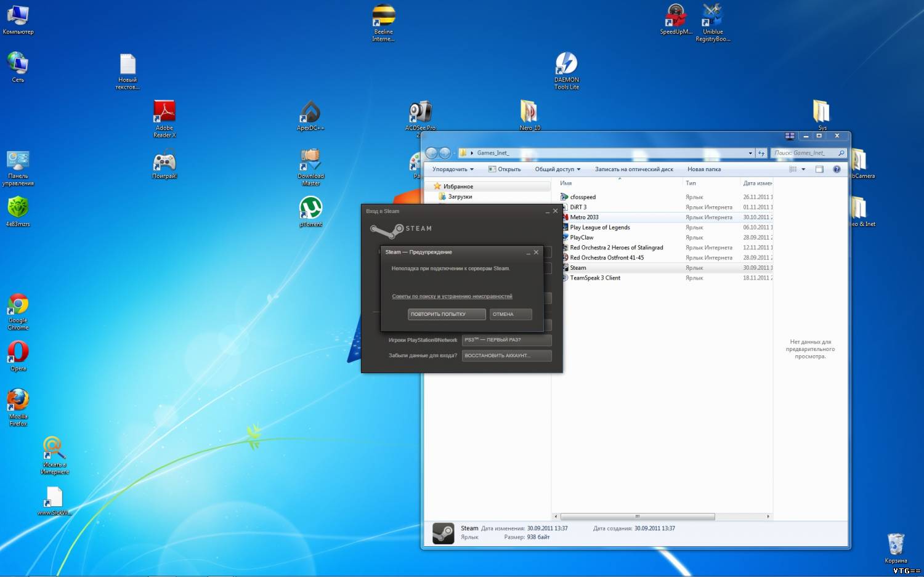Click ПОВТОРИТЬ ПОПЫТКУ in Steam warning
Screen dimensions: 924x577
447,314
